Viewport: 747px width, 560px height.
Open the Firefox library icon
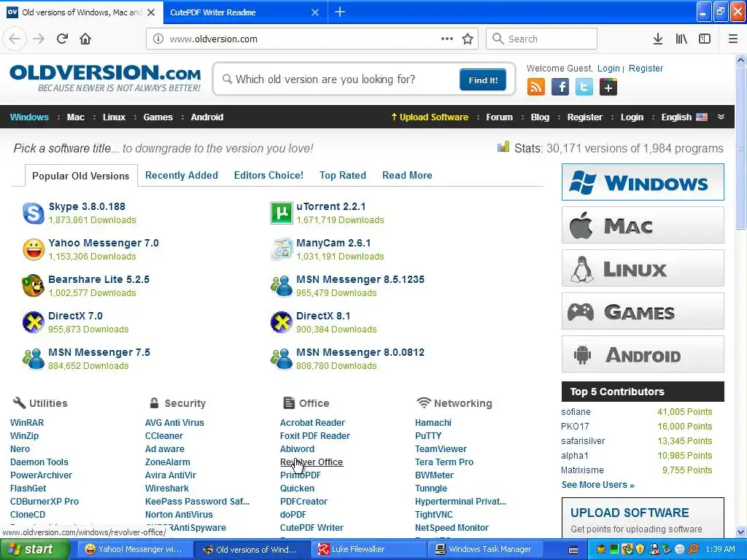tap(681, 39)
